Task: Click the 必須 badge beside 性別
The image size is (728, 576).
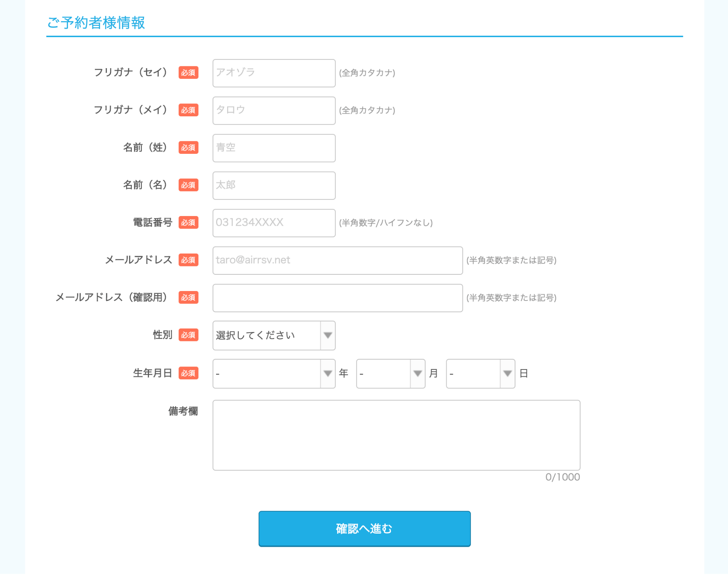Action: pyautogui.click(x=188, y=335)
